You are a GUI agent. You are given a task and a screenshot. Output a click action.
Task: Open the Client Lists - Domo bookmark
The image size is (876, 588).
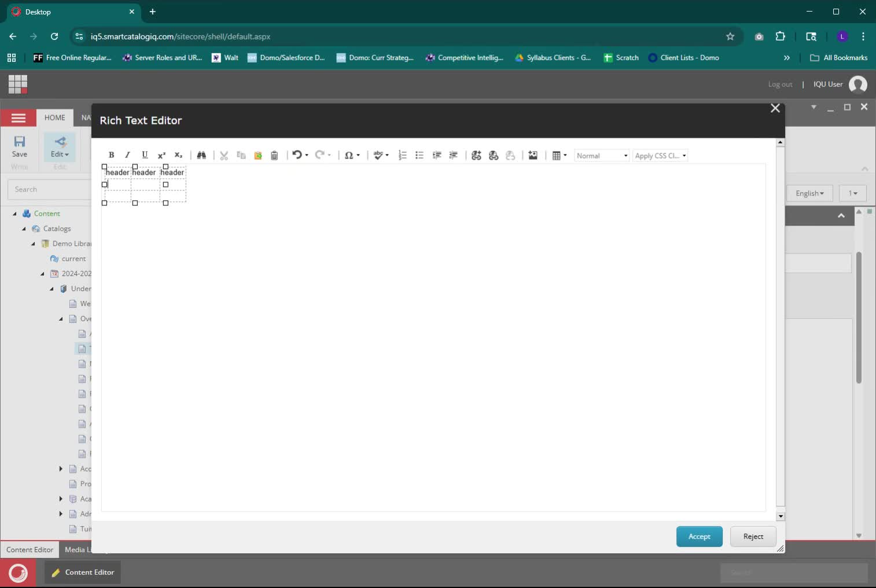[x=684, y=58]
